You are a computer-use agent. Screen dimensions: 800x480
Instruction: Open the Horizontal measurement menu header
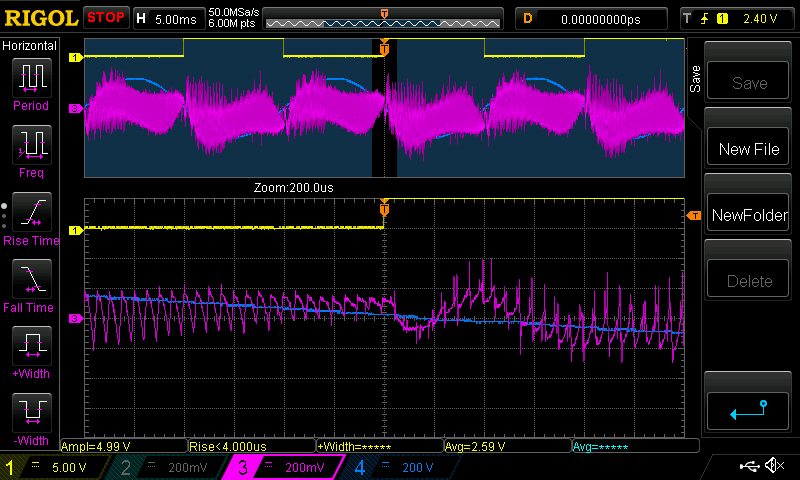pos(30,46)
